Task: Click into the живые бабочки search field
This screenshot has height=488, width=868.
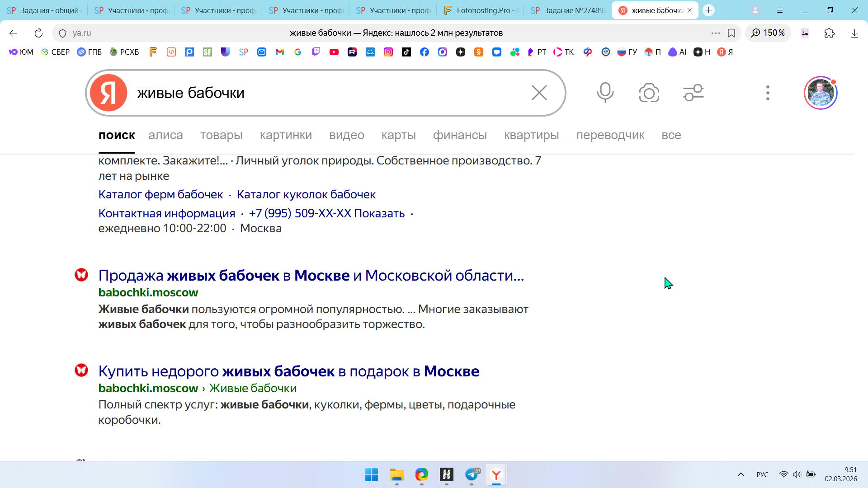Action: coord(316,93)
